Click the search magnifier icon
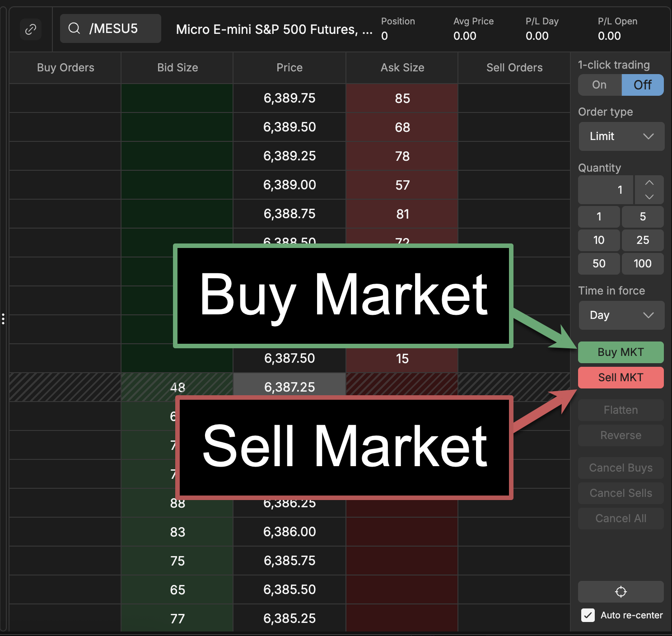Viewport: 672px width, 636px height. click(74, 28)
